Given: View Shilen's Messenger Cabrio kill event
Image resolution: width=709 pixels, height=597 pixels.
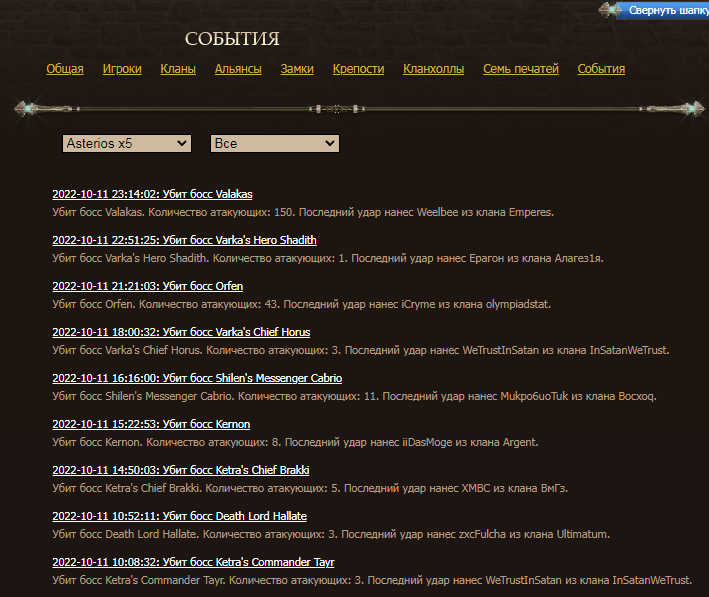Looking at the screenshot, I should point(197,378).
